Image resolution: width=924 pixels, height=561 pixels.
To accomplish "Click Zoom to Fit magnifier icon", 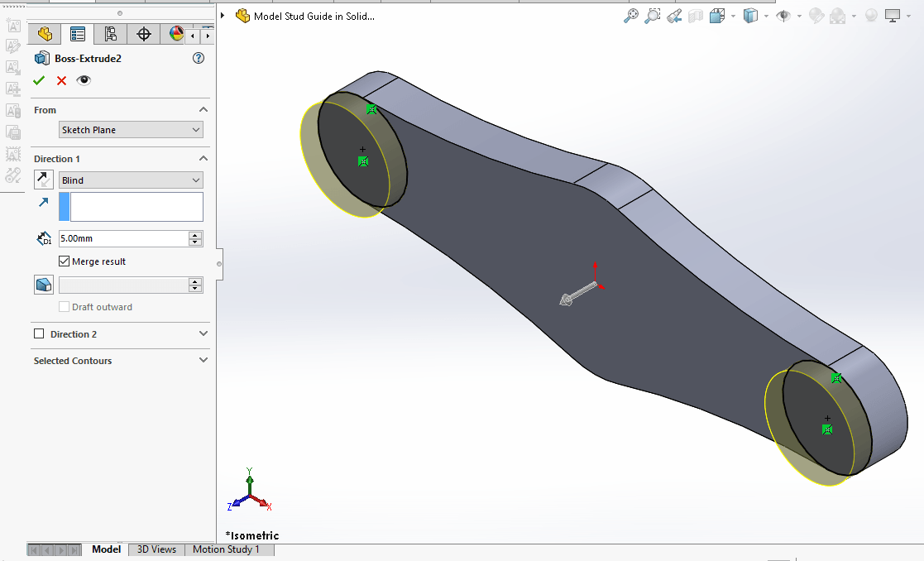I will pyautogui.click(x=630, y=16).
